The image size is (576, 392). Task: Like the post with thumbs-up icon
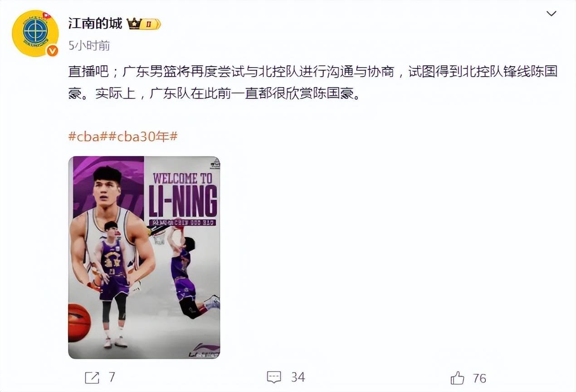pyautogui.click(x=457, y=377)
